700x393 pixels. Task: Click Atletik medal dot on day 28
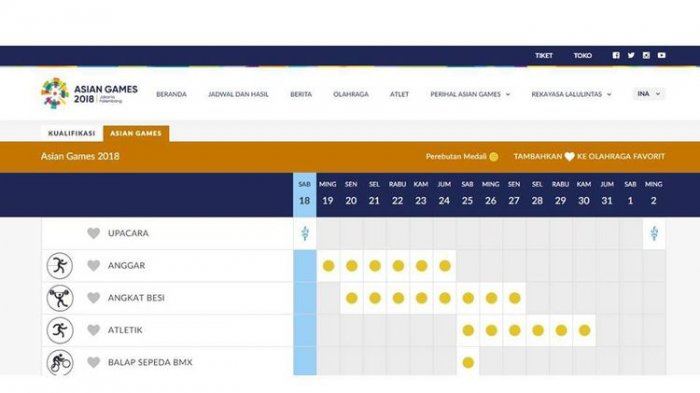(538, 330)
